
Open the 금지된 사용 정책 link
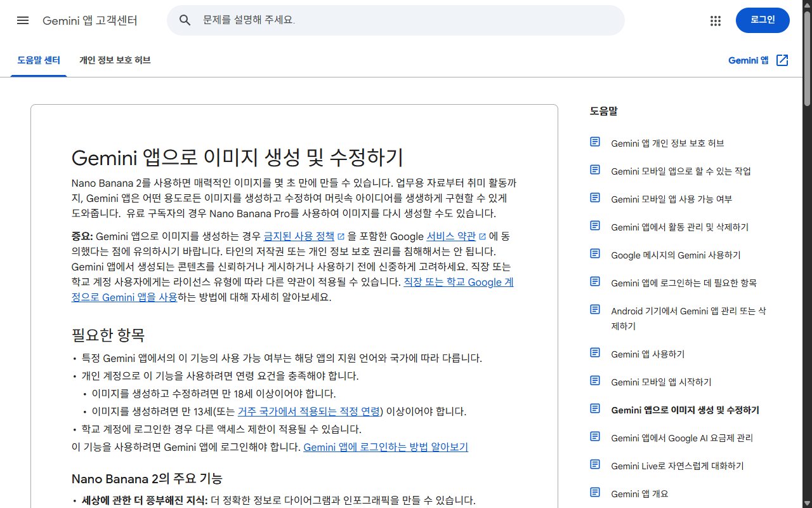(x=299, y=236)
